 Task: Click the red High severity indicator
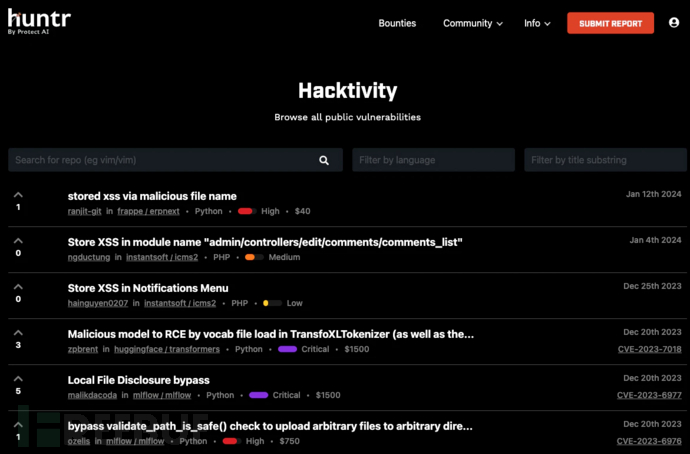(247, 211)
